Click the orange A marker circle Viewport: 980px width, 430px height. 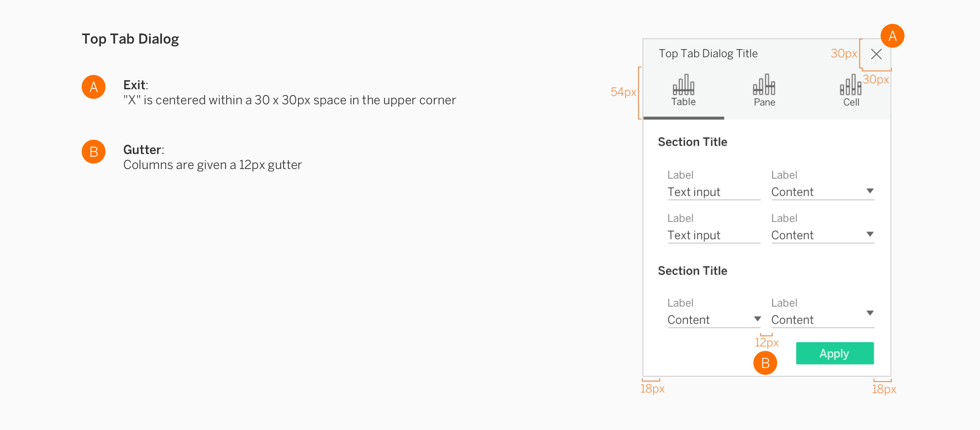point(892,35)
